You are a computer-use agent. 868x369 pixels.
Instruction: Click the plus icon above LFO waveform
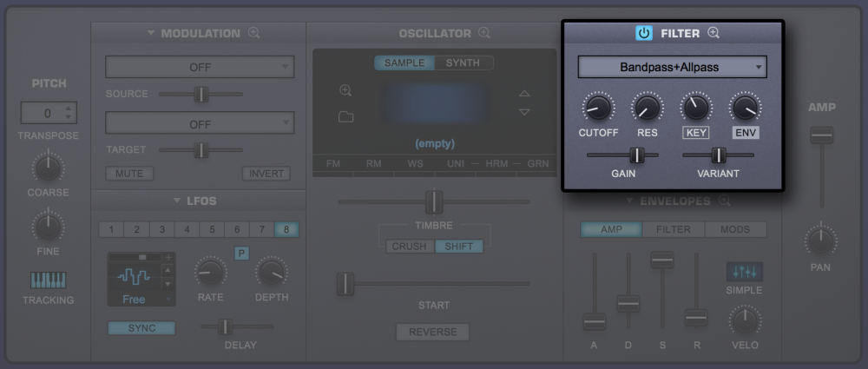coord(169,257)
